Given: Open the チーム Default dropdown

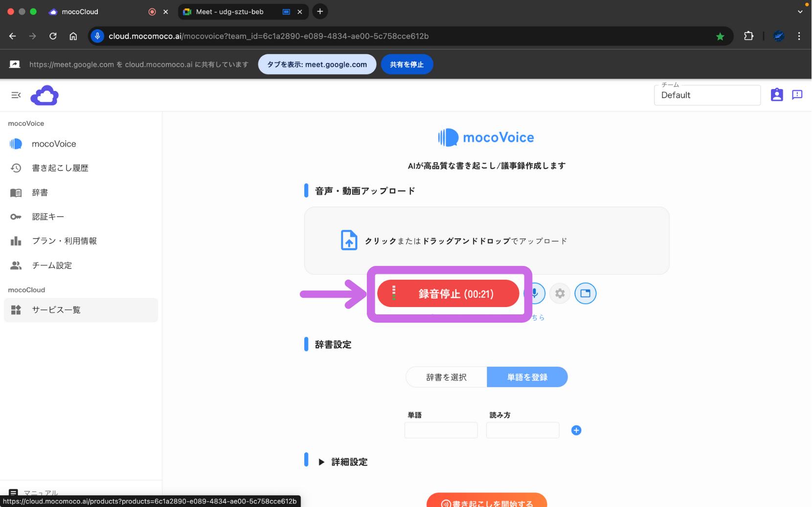Looking at the screenshot, I should coord(707,95).
